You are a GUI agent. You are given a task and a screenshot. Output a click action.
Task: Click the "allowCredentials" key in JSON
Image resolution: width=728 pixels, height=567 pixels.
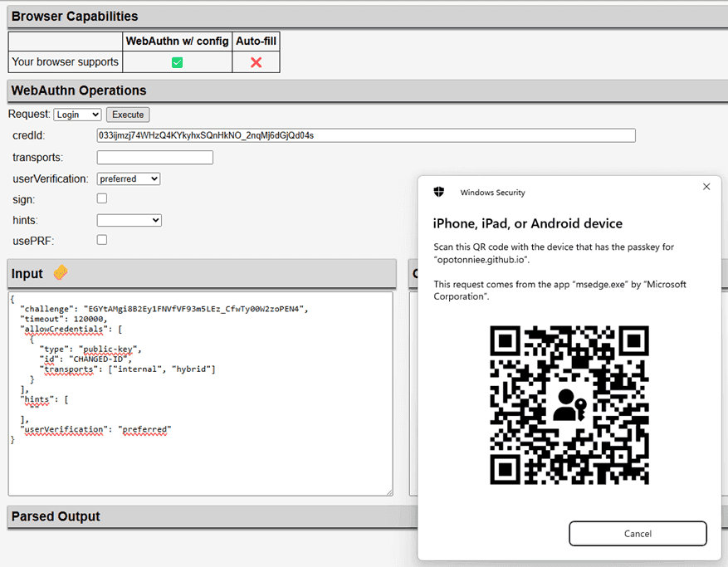[x=64, y=330]
